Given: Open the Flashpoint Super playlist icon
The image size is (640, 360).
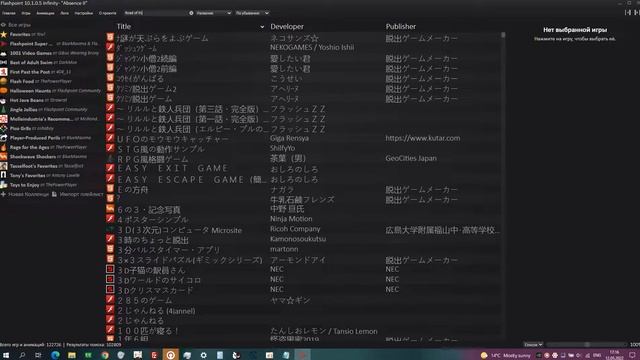Looking at the screenshot, I should point(4,44).
